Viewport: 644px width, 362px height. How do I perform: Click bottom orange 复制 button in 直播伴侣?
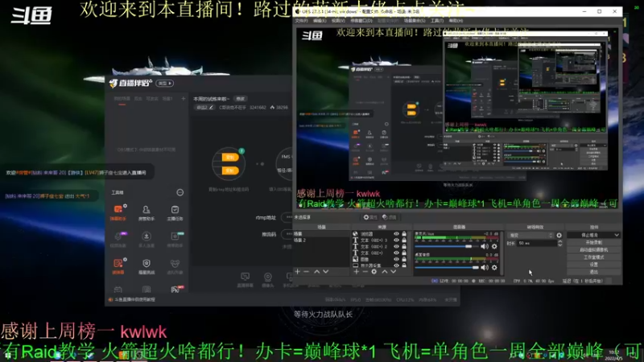229,171
